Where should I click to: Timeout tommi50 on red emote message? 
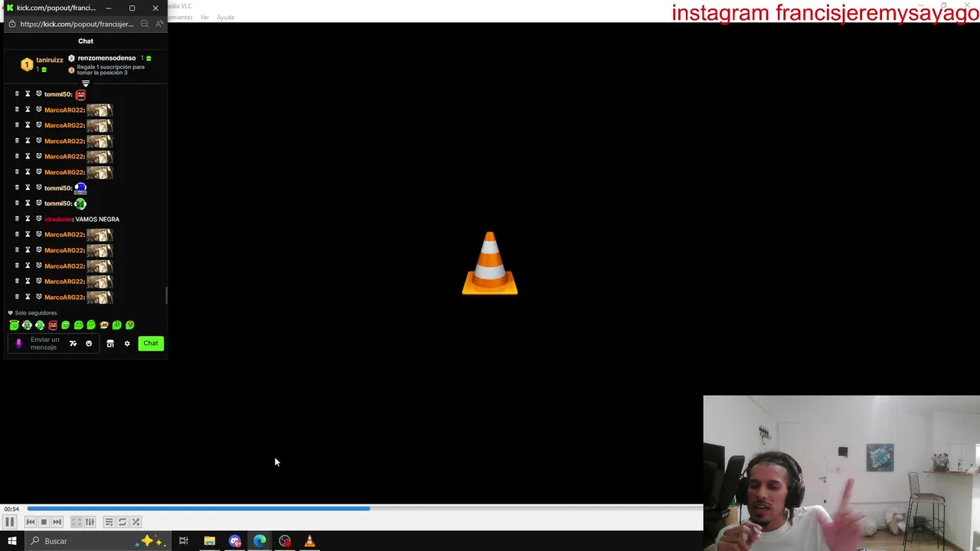[x=28, y=94]
